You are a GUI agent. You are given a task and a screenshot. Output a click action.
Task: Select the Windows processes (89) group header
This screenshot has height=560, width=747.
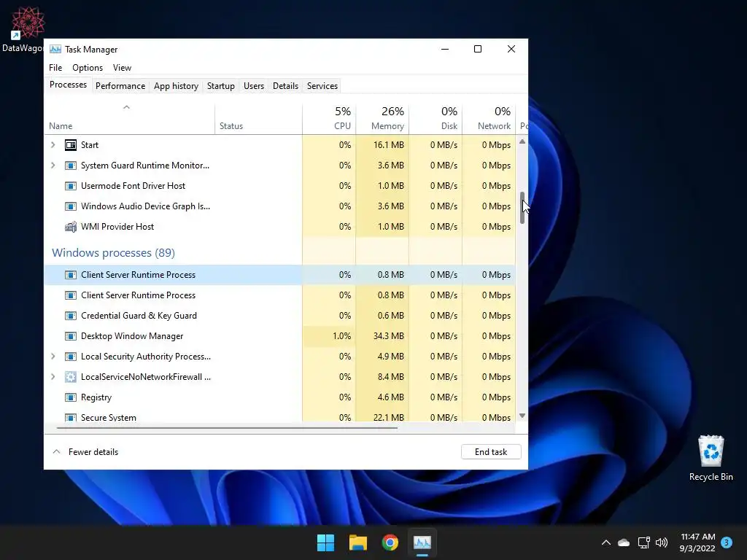click(113, 253)
